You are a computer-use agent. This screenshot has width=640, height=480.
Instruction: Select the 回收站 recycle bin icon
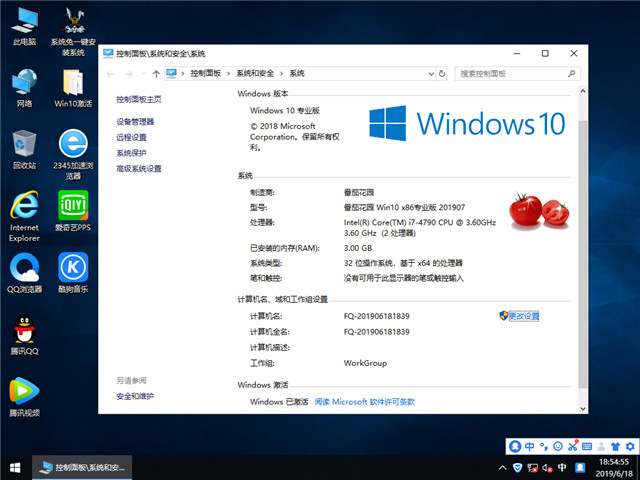click(24, 149)
